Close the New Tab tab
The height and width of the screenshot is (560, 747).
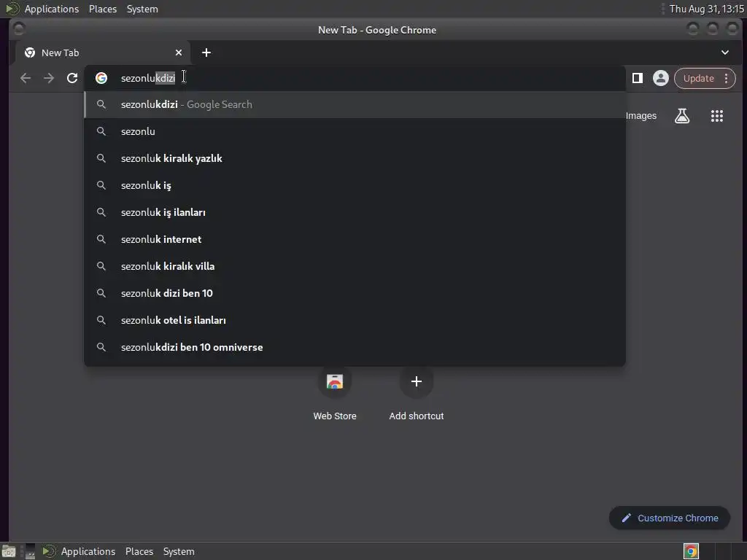(x=179, y=52)
